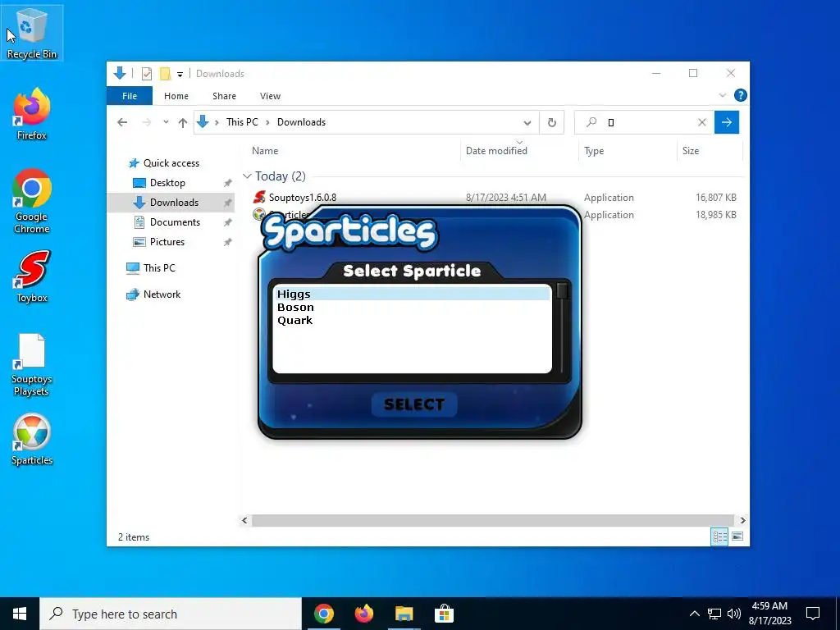This screenshot has width=840, height=630.
Task: Open the Recycle Bin desktop icon
Action: tap(32, 33)
